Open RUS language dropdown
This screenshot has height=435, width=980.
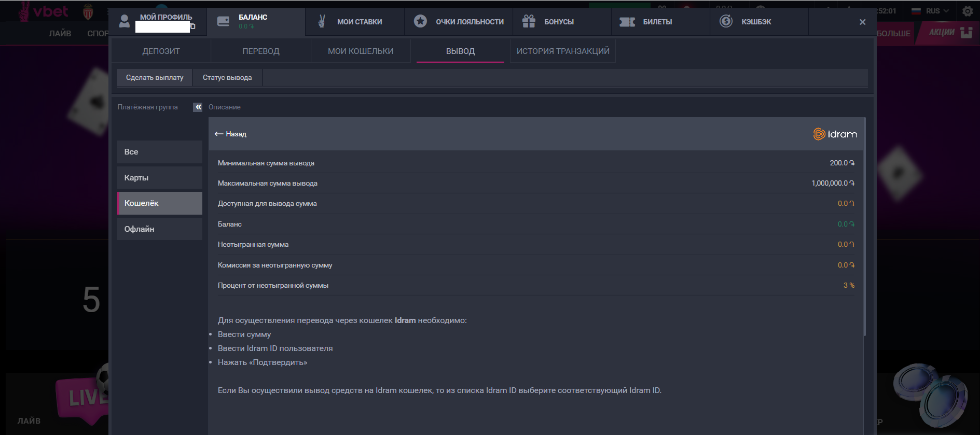tap(930, 11)
